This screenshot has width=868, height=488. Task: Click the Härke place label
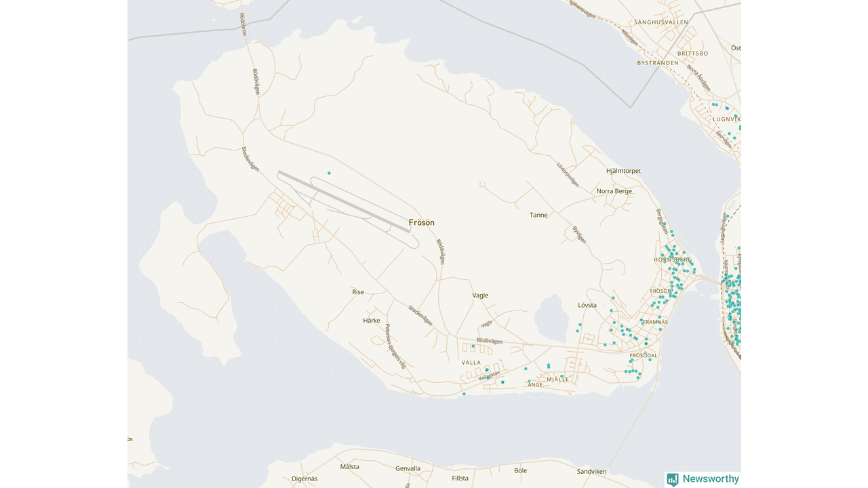372,321
